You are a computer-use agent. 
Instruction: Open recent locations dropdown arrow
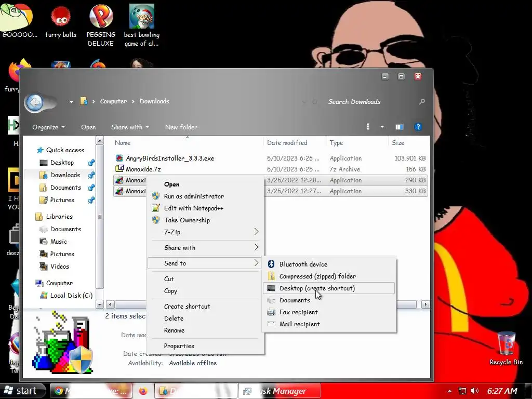click(x=71, y=101)
